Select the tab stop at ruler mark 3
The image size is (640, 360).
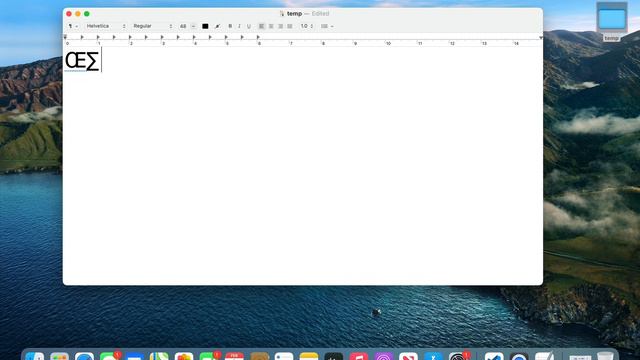pyautogui.click(x=162, y=37)
